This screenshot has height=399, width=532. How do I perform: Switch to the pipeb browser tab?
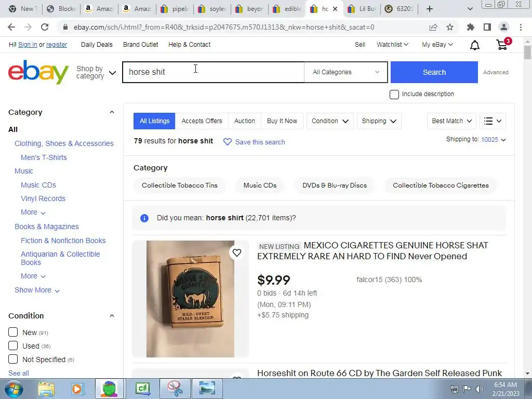(175, 9)
